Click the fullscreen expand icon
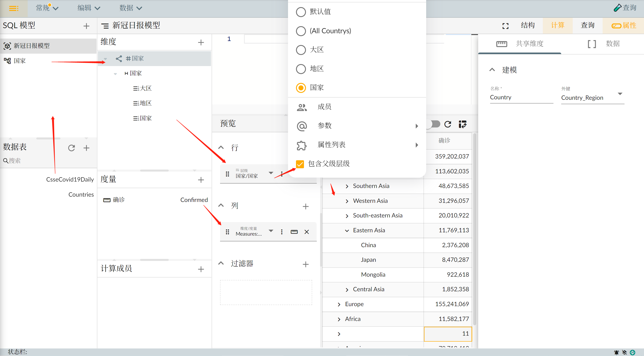 click(505, 26)
